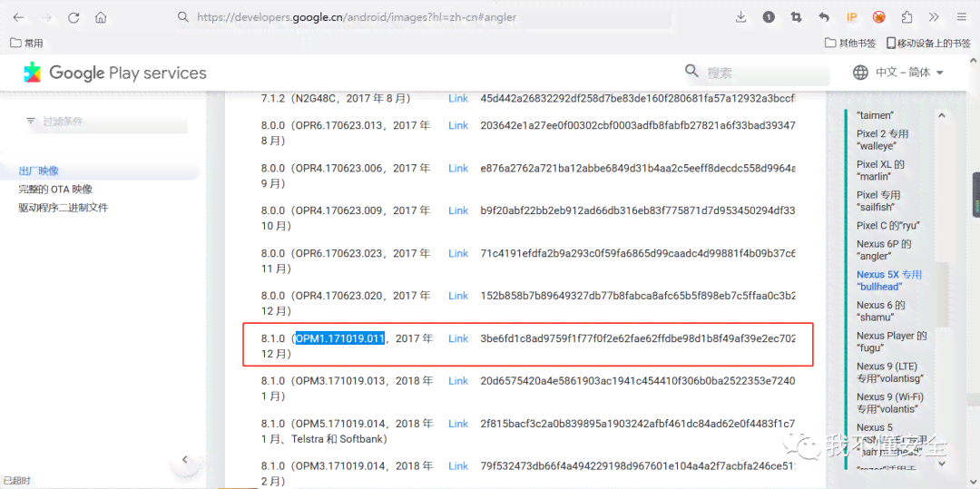
Task: Click checksum starting with 20d6575420a4
Action: click(x=638, y=381)
